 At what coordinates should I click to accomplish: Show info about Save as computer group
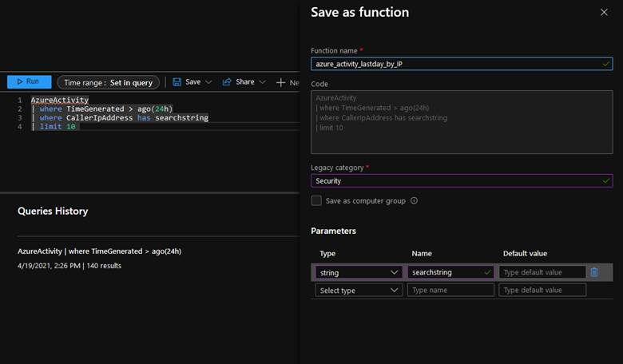[x=414, y=200]
